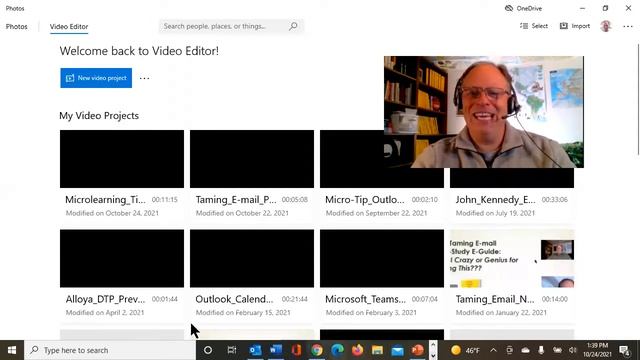Click the New video project button
Image resolution: width=640 pixels, height=360 pixels.
click(x=96, y=78)
